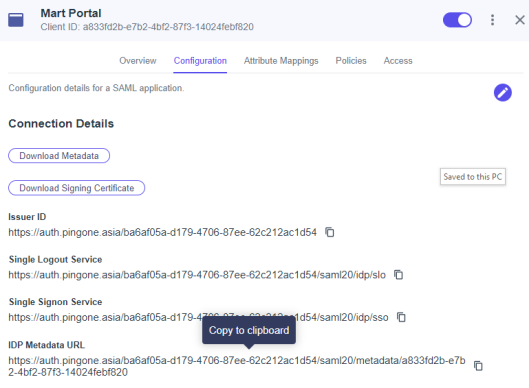
Task: Open the Access tab
Action: coord(398,61)
